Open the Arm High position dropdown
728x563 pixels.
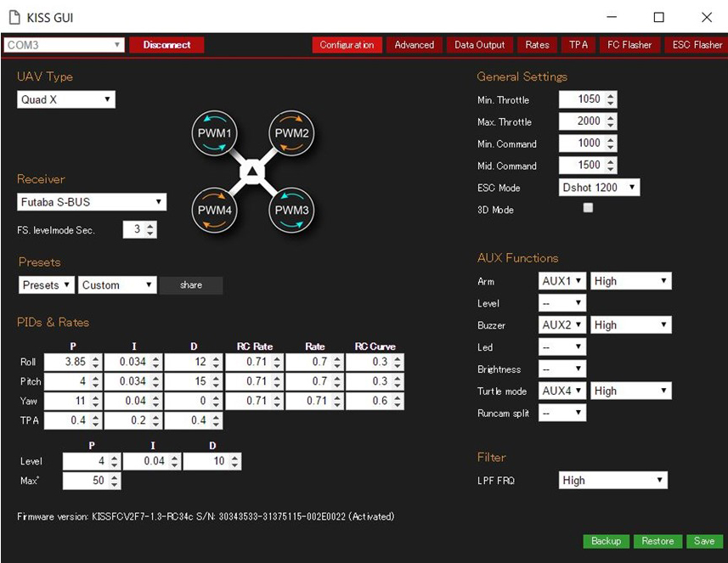pyautogui.click(x=630, y=281)
